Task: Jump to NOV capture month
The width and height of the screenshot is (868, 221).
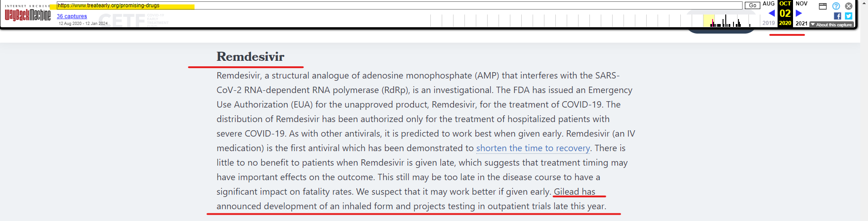Action: click(802, 4)
